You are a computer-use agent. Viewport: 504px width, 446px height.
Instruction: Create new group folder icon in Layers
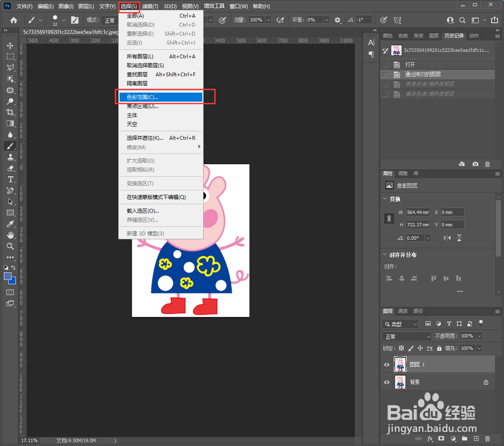click(465, 439)
